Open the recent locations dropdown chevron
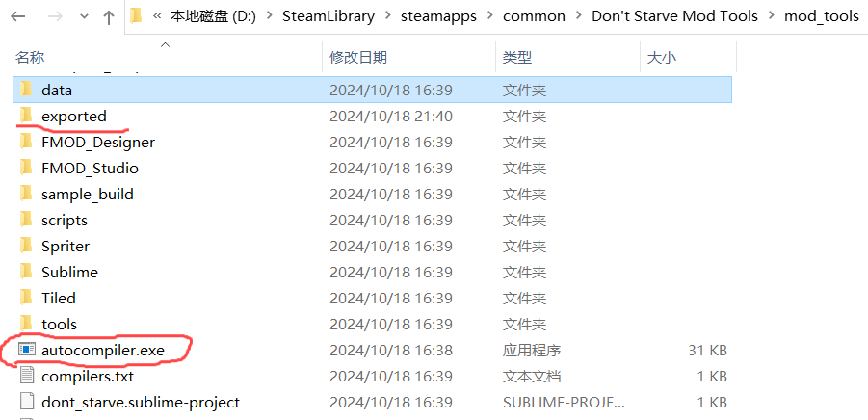 (x=83, y=17)
